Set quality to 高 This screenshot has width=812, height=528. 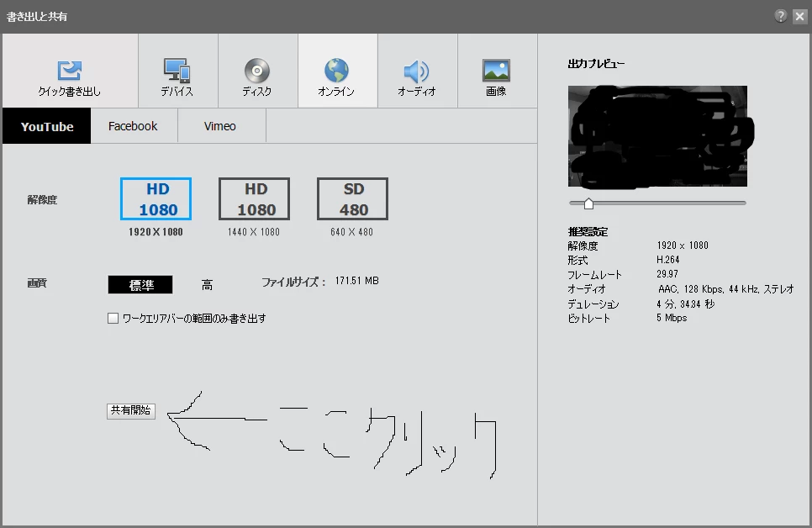(x=207, y=285)
